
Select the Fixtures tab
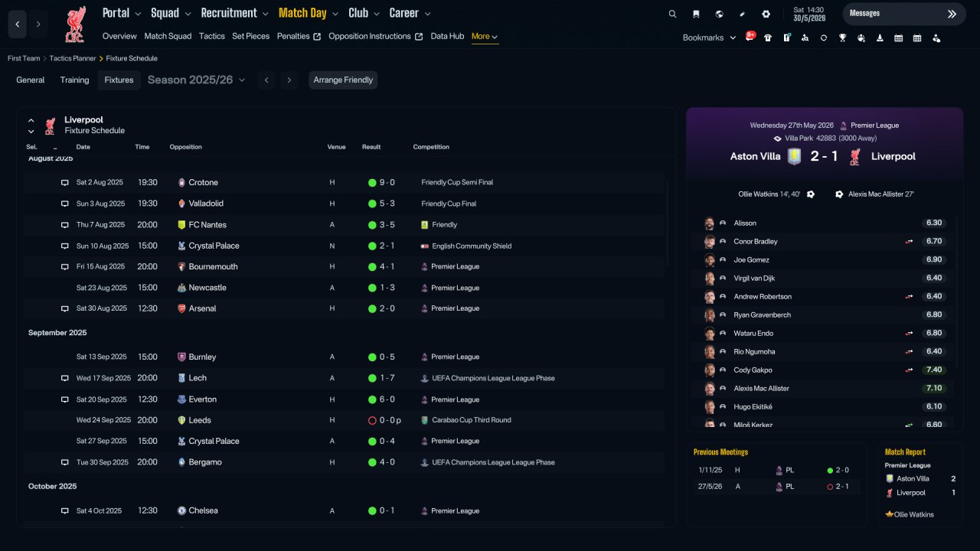119,80
